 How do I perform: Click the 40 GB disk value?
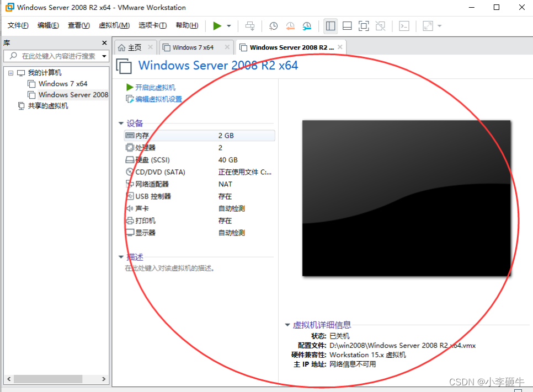[228, 160]
